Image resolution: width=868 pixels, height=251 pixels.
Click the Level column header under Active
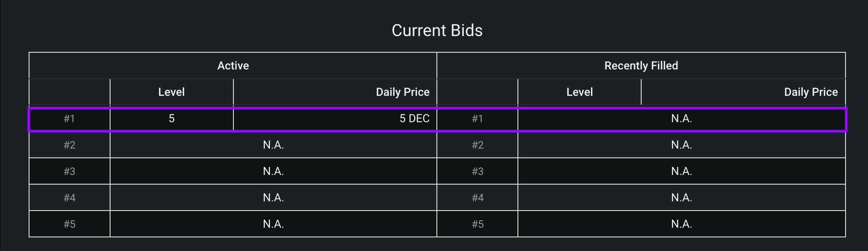(x=172, y=92)
